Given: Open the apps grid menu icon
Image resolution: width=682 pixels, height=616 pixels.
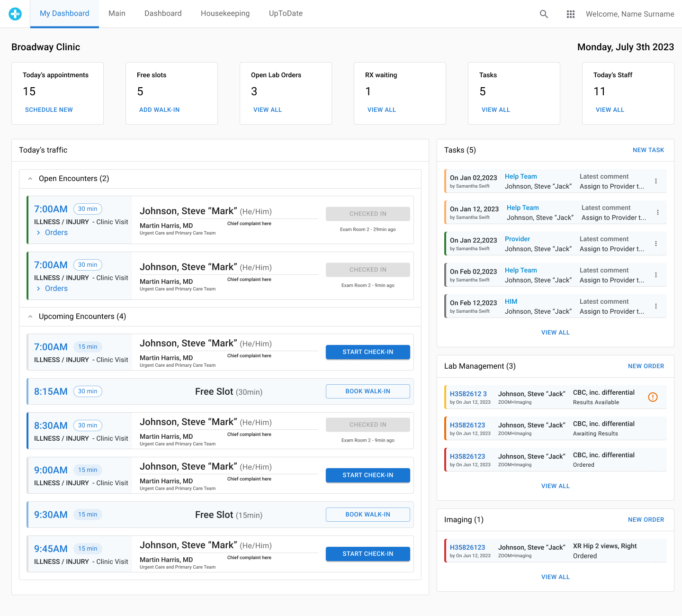Looking at the screenshot, I should (571, 14).
